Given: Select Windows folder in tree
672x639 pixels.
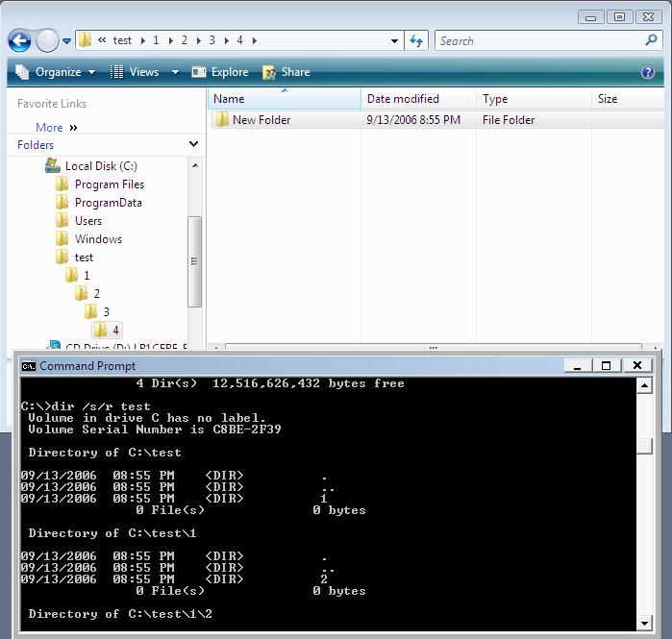Looking at the screenshot, I should coord(89,239).
